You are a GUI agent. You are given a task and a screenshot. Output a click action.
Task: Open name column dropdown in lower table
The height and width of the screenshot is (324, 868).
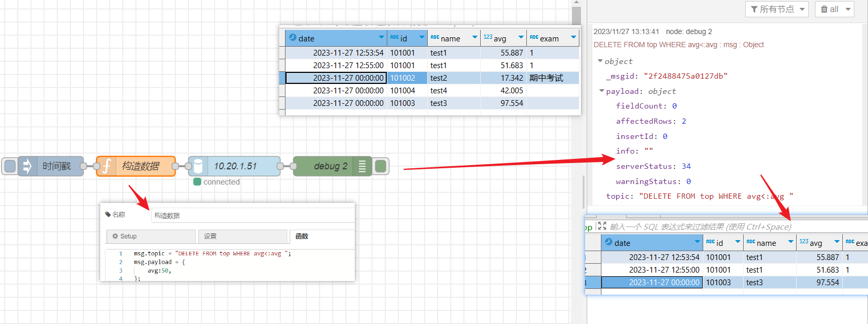click(791, 242)
